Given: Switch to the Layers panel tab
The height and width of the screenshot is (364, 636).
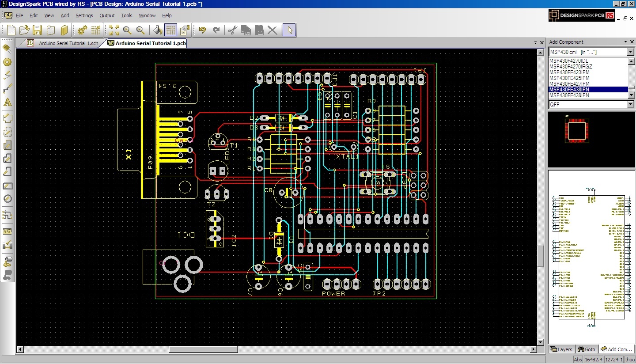Looking at the screenshot, I should [561, 349].
